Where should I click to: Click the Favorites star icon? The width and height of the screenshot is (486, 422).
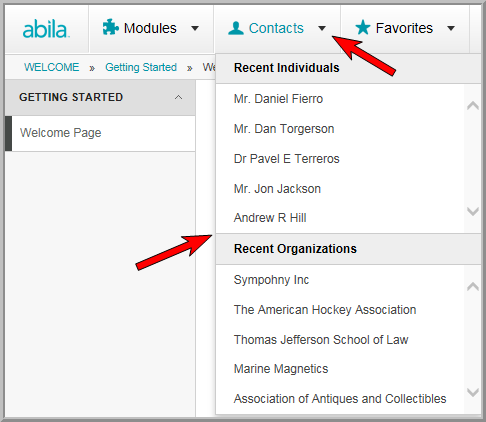tap(363, 28)
